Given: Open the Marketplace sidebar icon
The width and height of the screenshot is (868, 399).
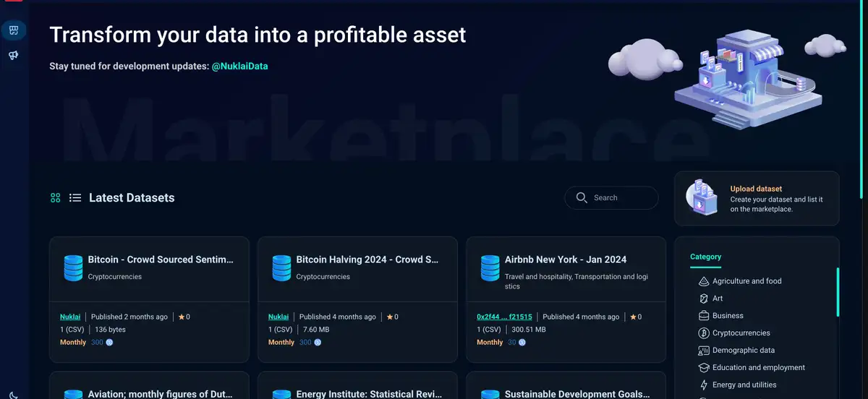Looking at the screenshot, I should tap(14, 30).
